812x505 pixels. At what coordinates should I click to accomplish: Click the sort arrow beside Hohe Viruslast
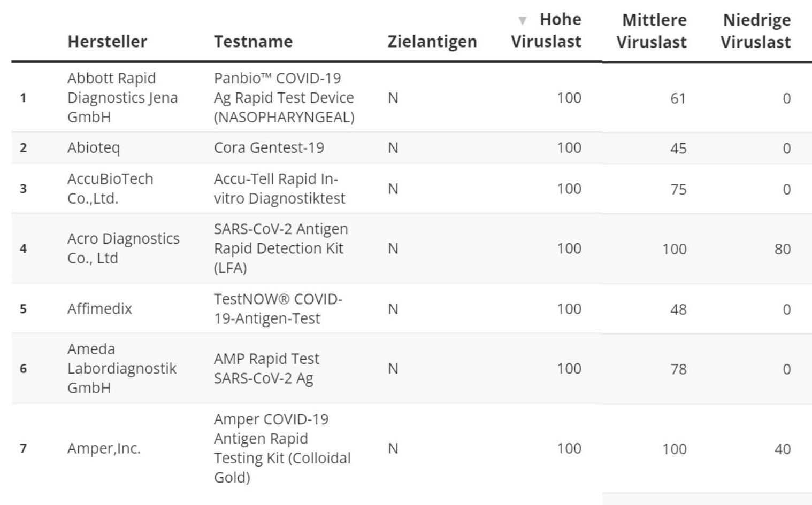pyautogui.click(x=522, y=21)
